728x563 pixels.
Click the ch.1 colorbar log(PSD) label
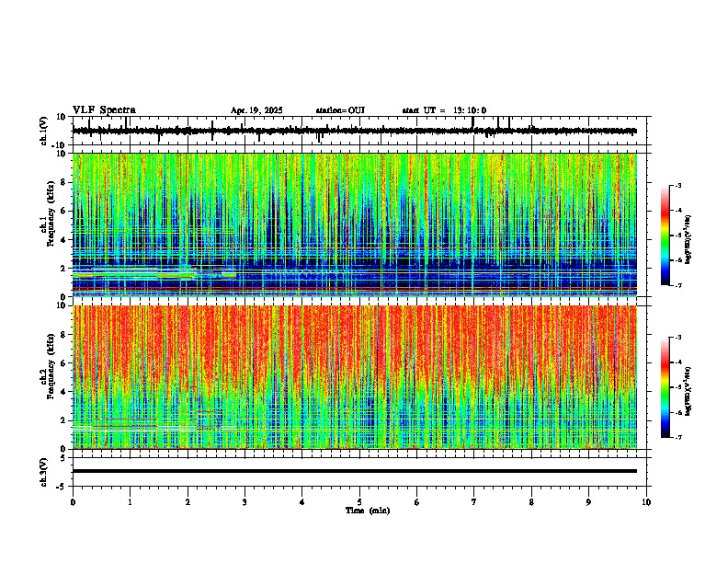click(688, 240)
